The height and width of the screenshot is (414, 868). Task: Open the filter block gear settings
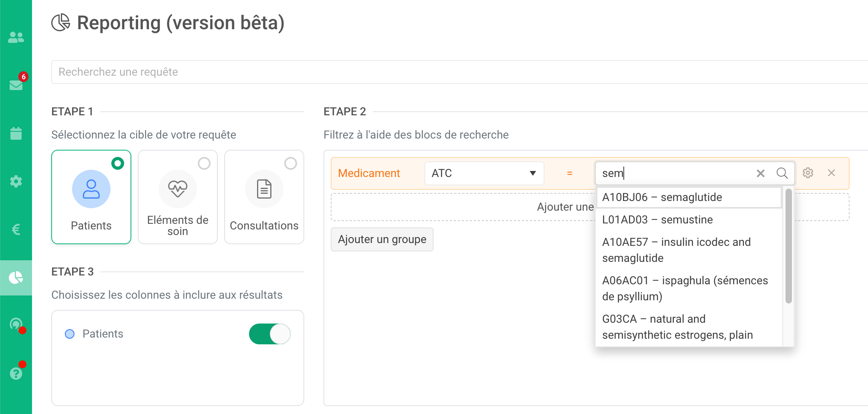click(x=808, y=173)
